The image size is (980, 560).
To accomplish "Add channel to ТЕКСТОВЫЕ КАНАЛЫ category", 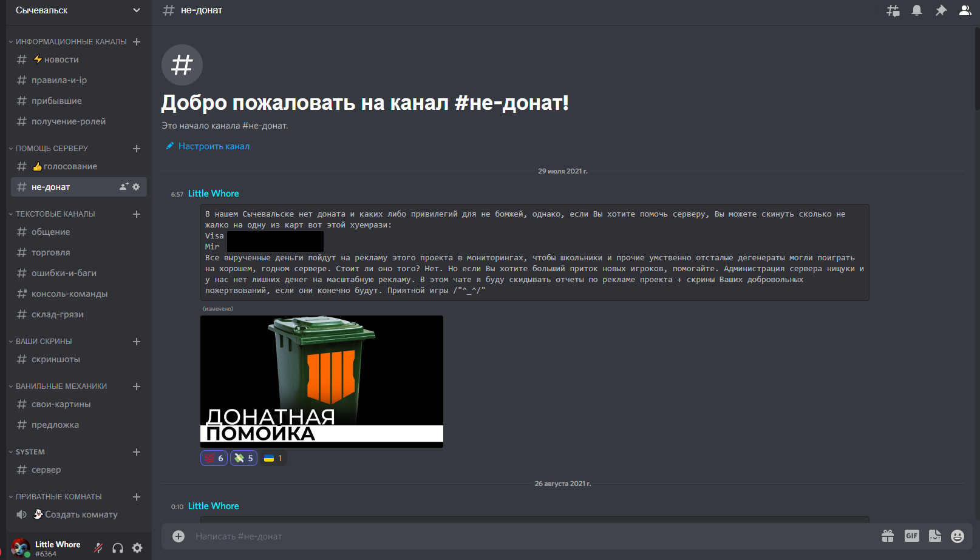I will 137,214.
